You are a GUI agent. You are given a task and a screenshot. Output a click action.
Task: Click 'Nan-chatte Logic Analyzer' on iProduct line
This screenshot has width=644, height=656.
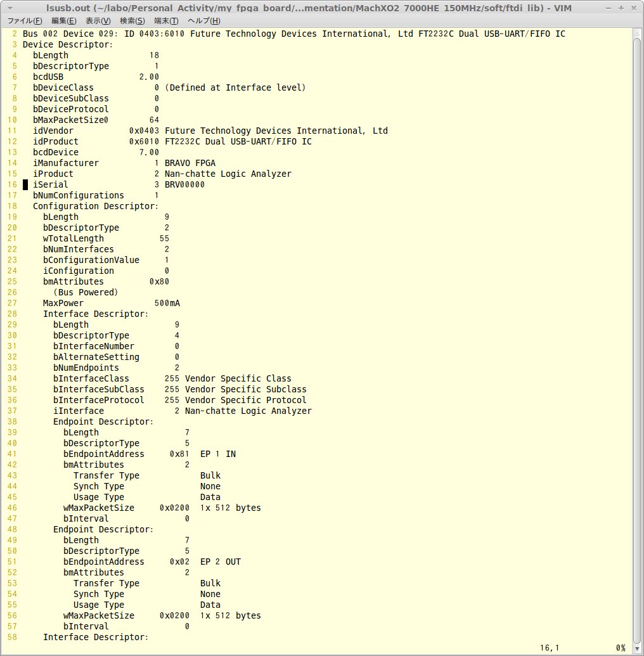pyautogui.click(x=228, y=174)
